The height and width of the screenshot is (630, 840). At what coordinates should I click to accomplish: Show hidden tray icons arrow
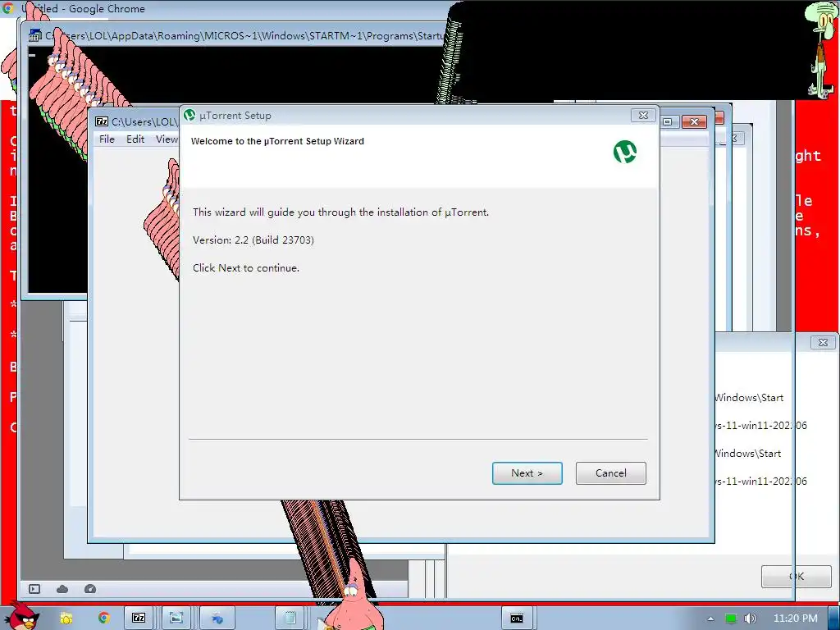[711, 619]
